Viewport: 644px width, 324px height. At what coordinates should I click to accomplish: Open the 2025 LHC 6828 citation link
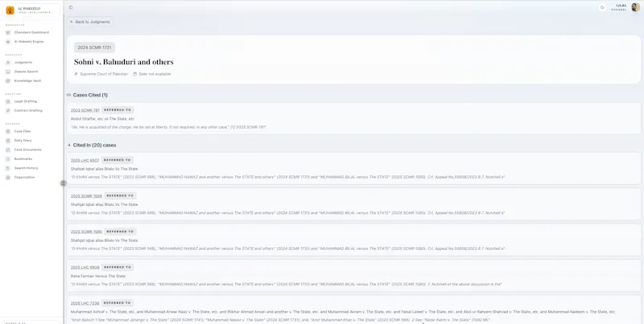pyautogui.click(x=85, y=268)
